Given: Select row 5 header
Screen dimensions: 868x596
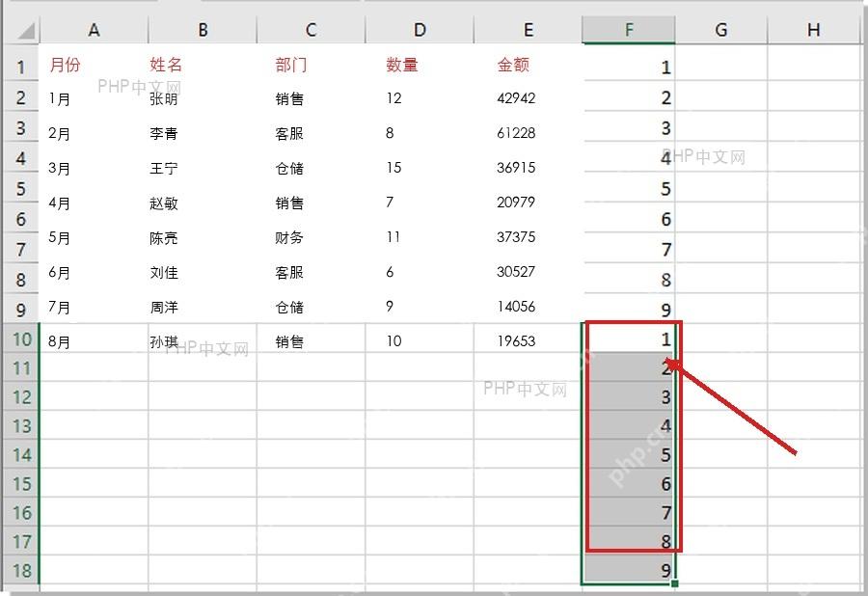Looking at the screenshot, I should (20, 188).
